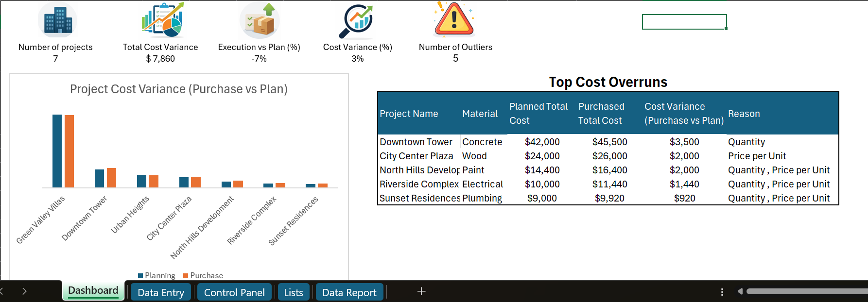Click the Total Cost Variance chart icon
Screen dimensions: 868x302
[162, 20]
